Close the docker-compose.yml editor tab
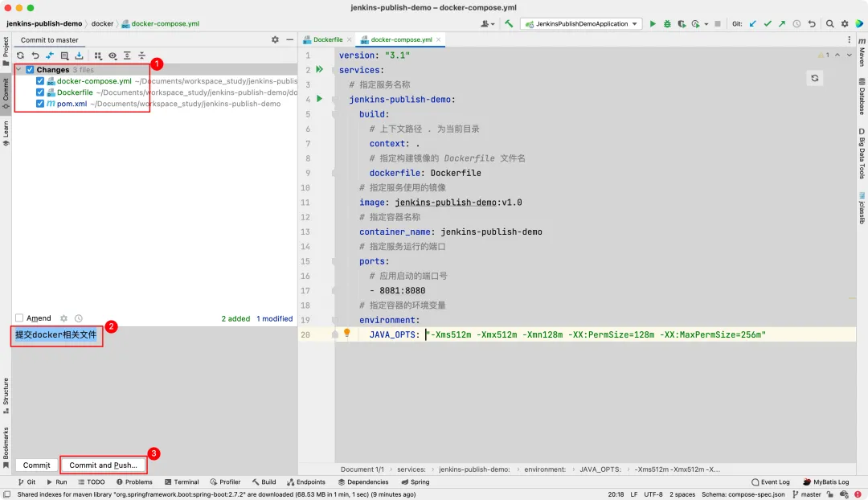Viewport: 868px width, 500px height. 439,40
